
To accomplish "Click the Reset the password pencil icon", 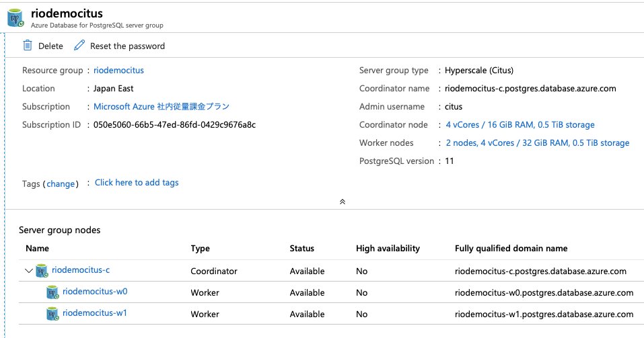I will click(79, 45).
